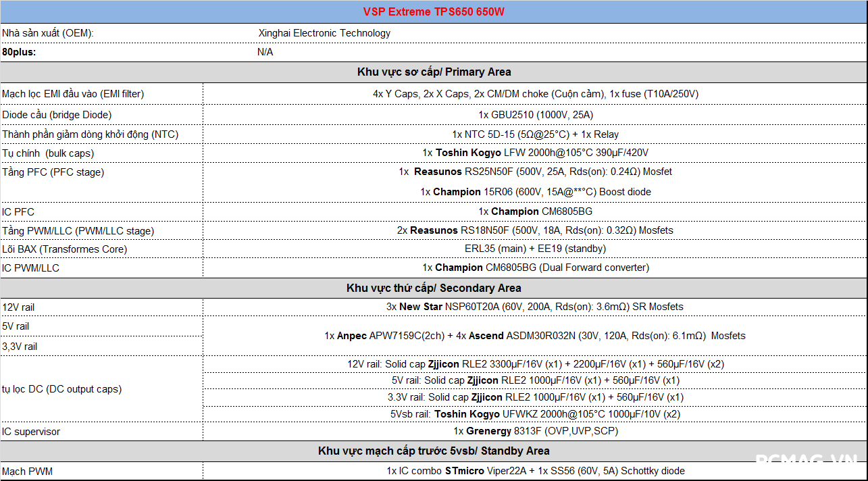The width and height of the screenshot is (868, 481).
Task: Click the IC PFC Champion CM6805BG cell
Action: pyautogui.click(x=535, y=211)
